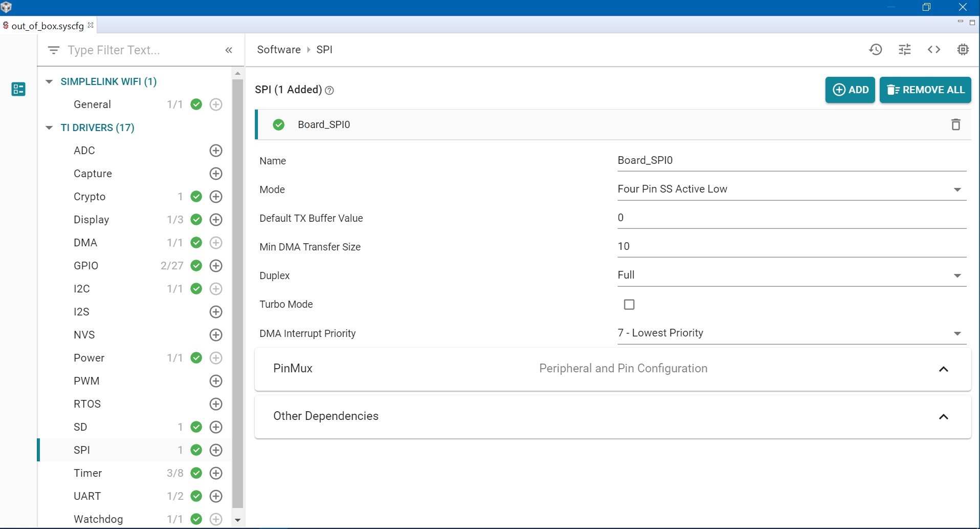Screen dimensions: 980x529
Task: Open the Duplex dropdown
Action: click(792, 275)
